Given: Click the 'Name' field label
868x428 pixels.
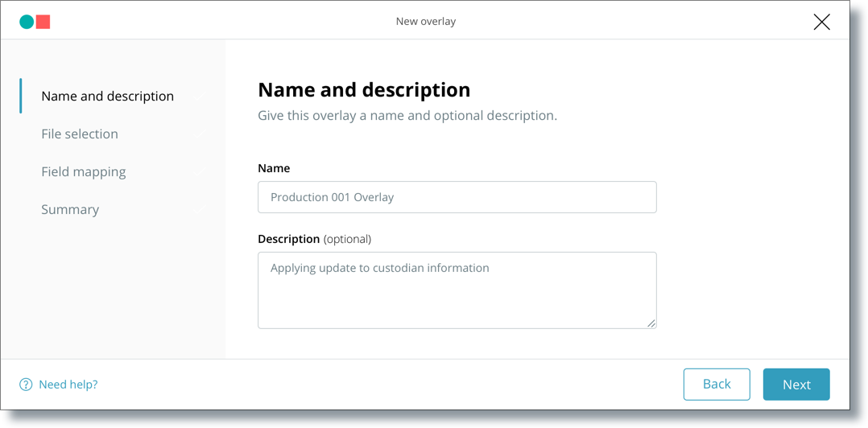Looking at the screenshot, I should coord(274,168).
